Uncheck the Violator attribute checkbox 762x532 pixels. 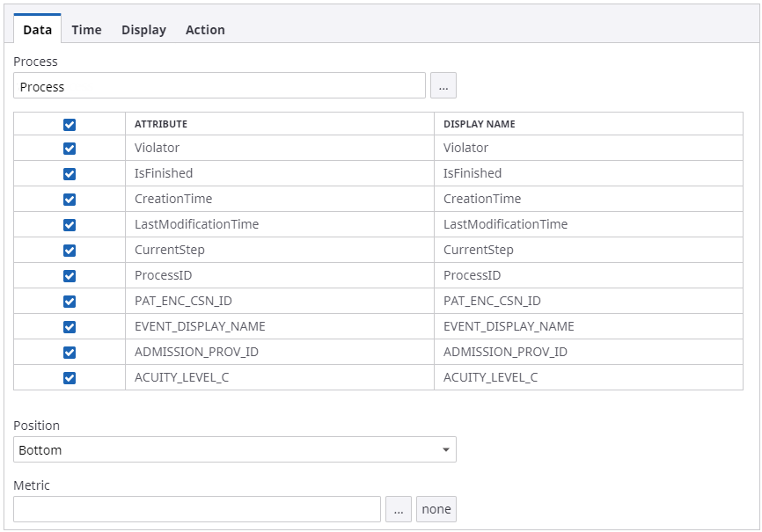click(x=70, y=149)
